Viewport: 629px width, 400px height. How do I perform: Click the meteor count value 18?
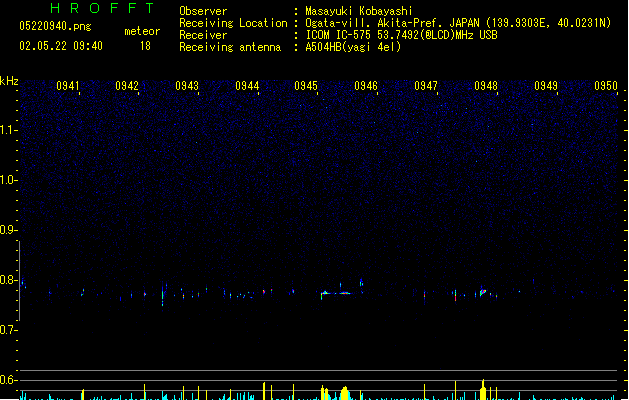pyautogui.click(x=145, y=46)
